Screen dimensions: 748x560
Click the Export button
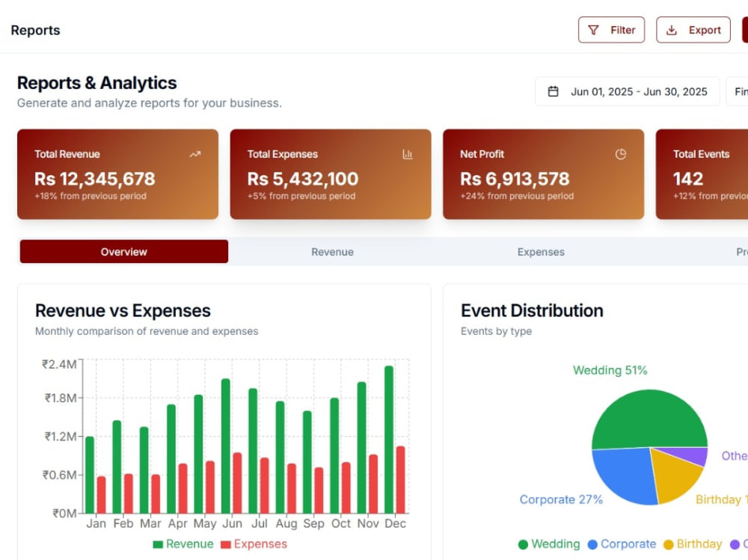tap(693, 30)
